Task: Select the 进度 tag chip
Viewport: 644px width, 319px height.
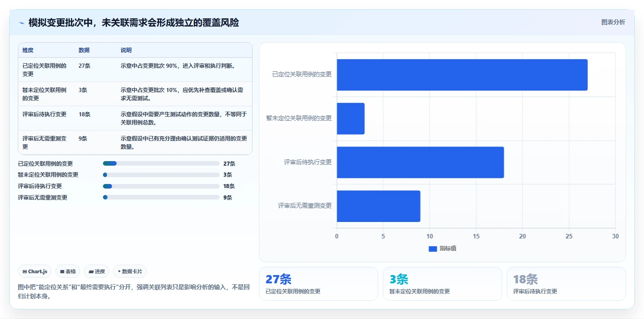Action: [x=97, y=271]
